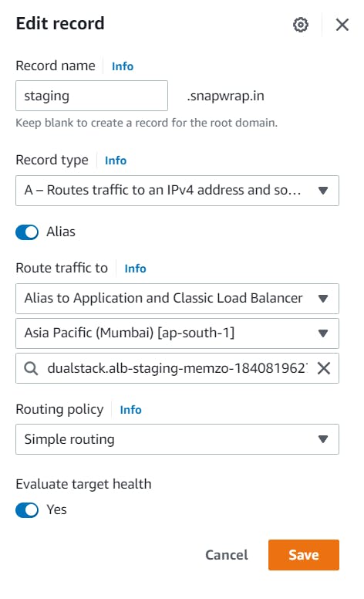Click the Record type dropdown arrow
The image size is (364, 599).
coord(323,190)
